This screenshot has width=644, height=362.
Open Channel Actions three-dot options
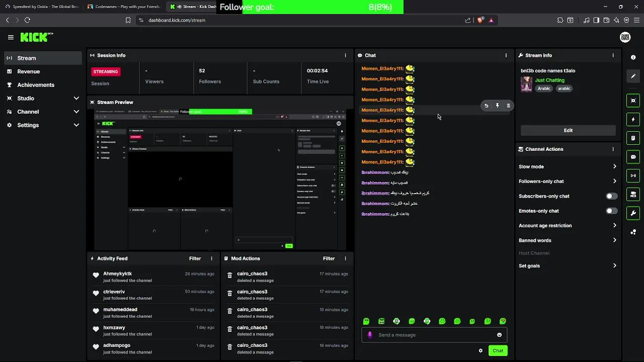coord(613,149)
